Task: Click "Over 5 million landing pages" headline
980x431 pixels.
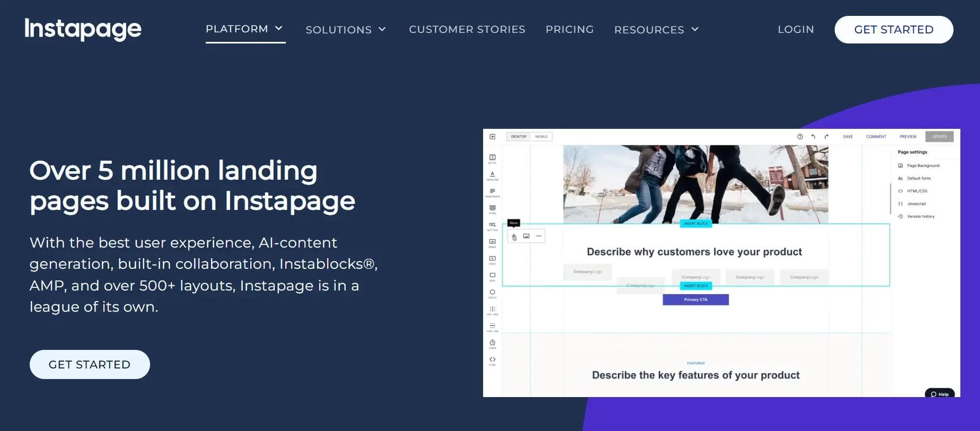Action: [192, 186]
